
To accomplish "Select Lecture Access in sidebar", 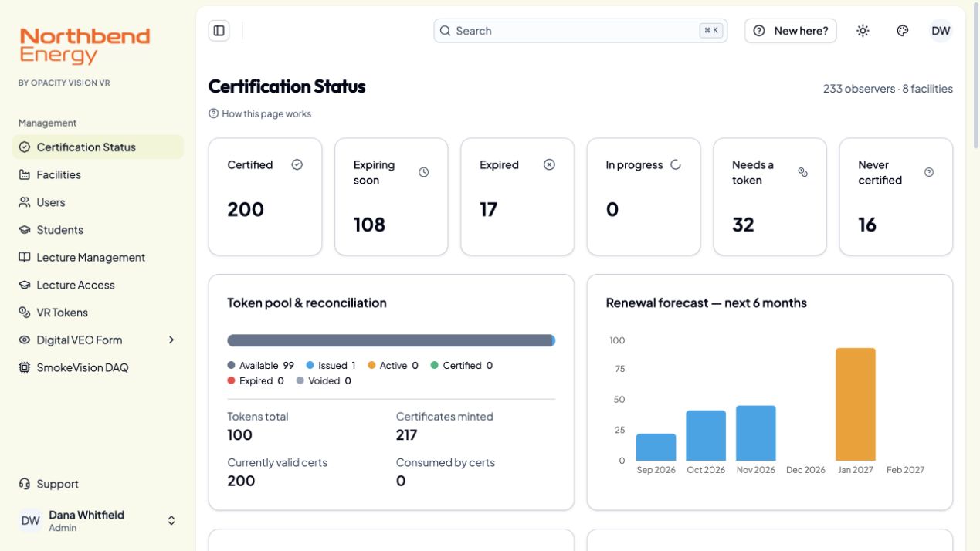I will tap(98, 285).
